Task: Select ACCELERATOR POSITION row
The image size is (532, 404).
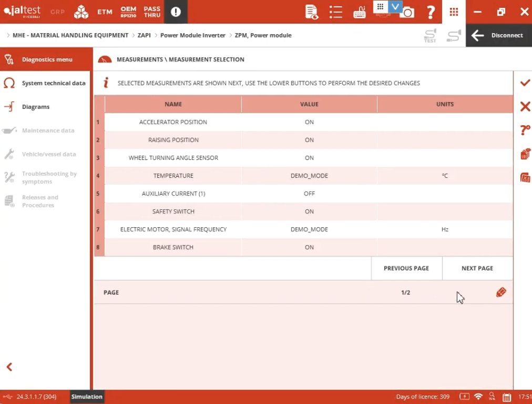Action: click(x=304, y=122)
